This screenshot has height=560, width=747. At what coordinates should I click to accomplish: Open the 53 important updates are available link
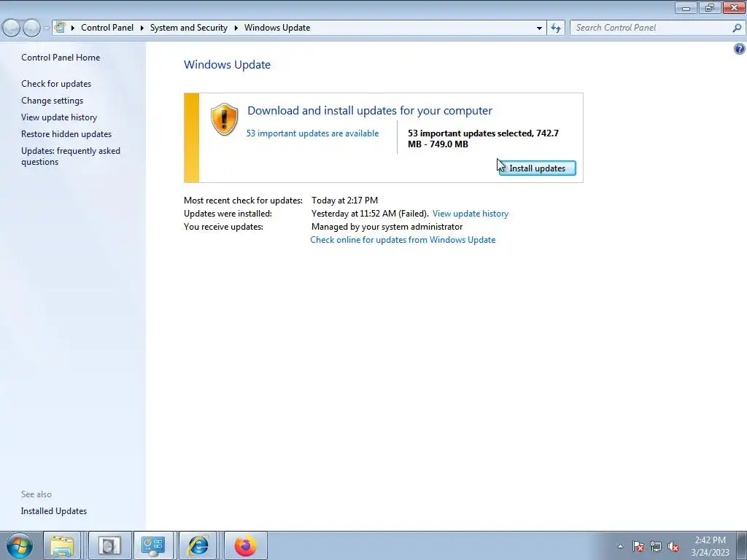[x=312, y=133]
